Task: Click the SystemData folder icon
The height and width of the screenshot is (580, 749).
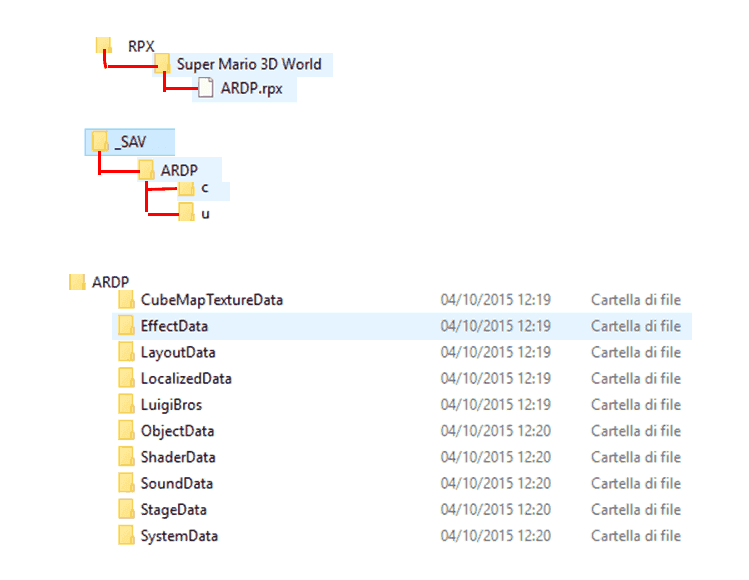Action: point(126,536)
